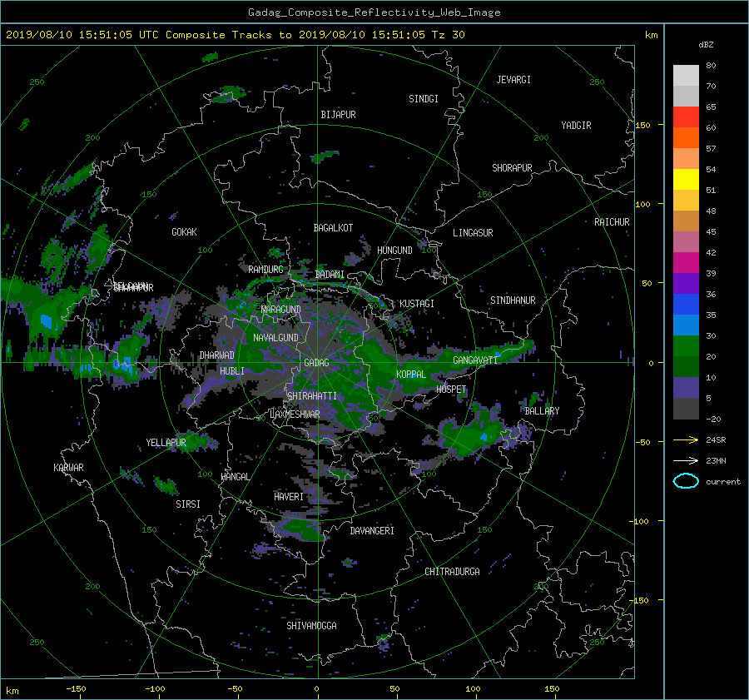The image size is (749, 700).
Task: Click the SIRSI city label
Action: tap(188, 504)
